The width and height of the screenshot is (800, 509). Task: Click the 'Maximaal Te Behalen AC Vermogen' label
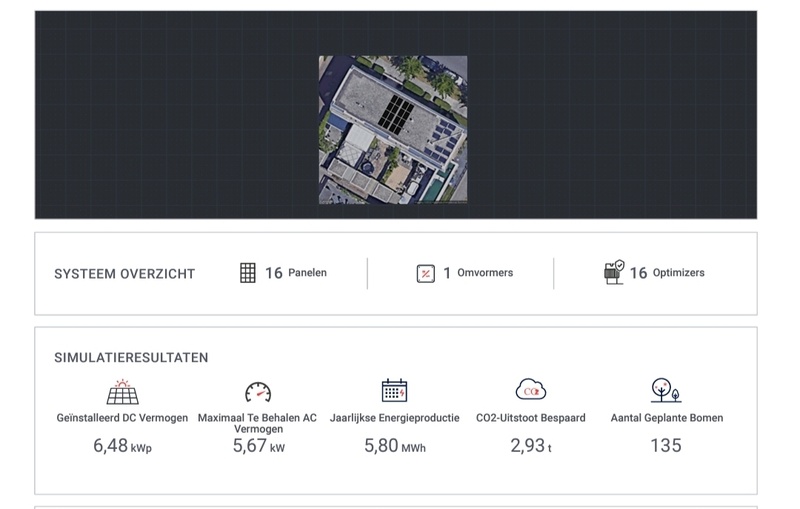[x=258, y=423]
